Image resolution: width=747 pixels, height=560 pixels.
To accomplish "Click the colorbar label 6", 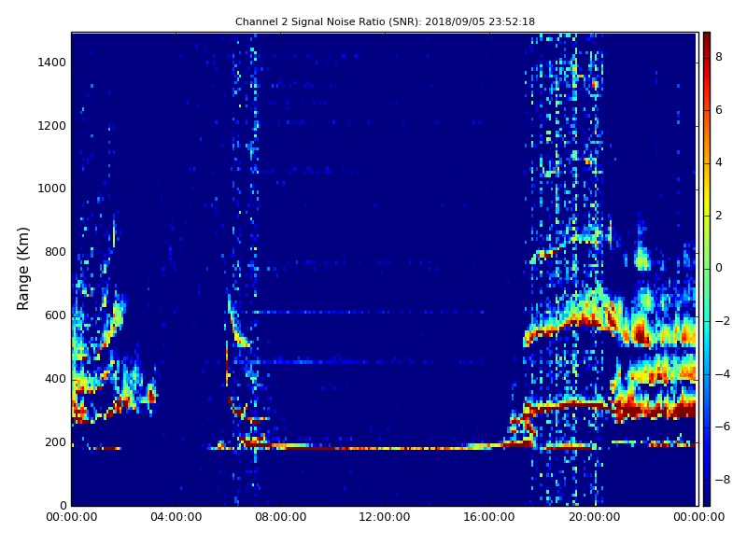I will [x=719, y=110].
